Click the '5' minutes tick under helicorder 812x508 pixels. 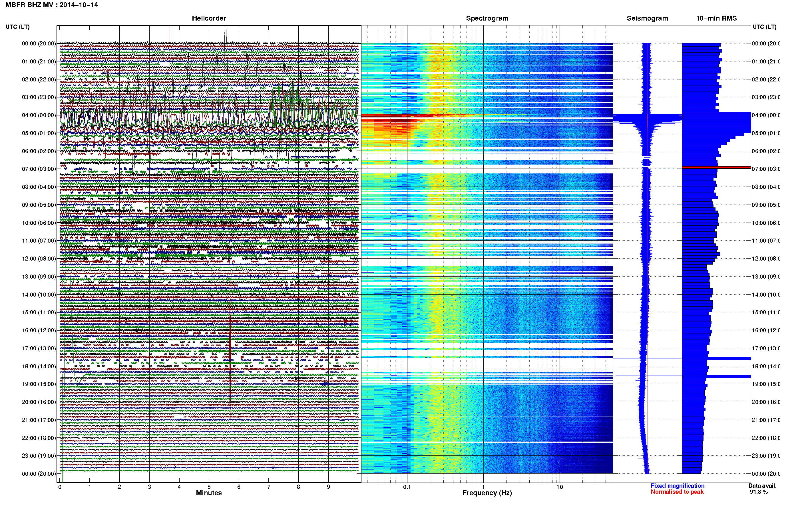pyautogui.click(x=209, y=487)
